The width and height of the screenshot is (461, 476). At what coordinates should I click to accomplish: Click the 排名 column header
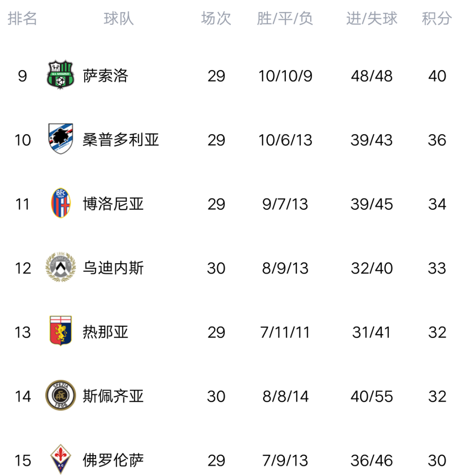point(22,19)
